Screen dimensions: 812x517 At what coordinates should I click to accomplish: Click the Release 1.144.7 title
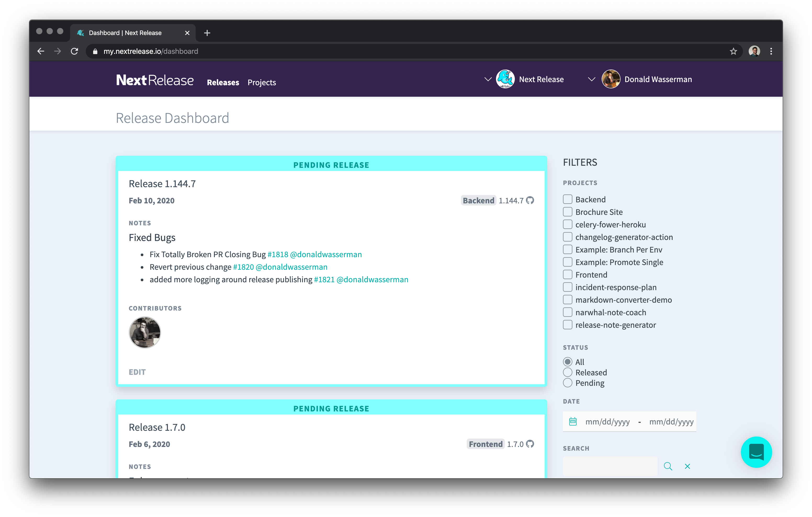[162, 184]
